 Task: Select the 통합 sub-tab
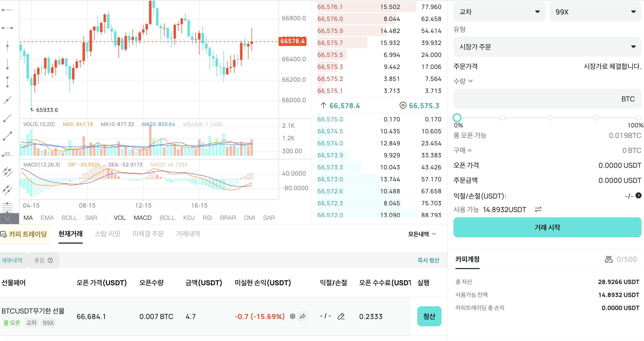pos(43,260)
